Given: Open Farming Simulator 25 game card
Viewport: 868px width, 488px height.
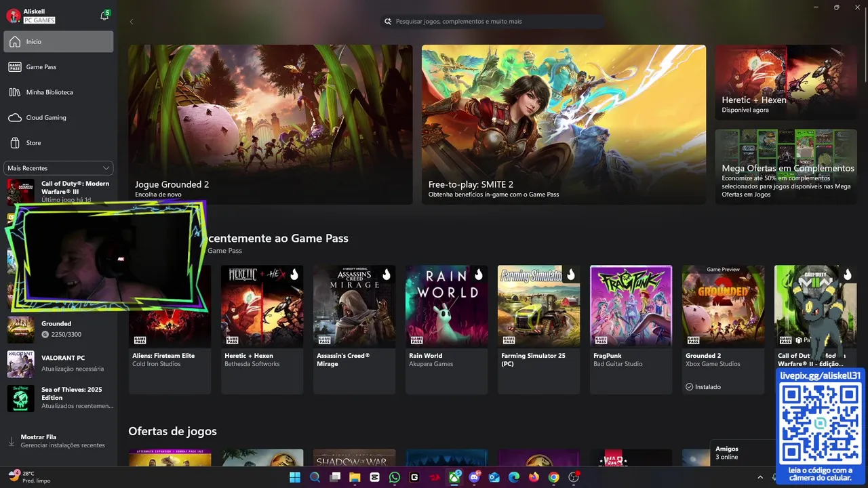Looking at the screenshot, I should (x=538, y=329).
